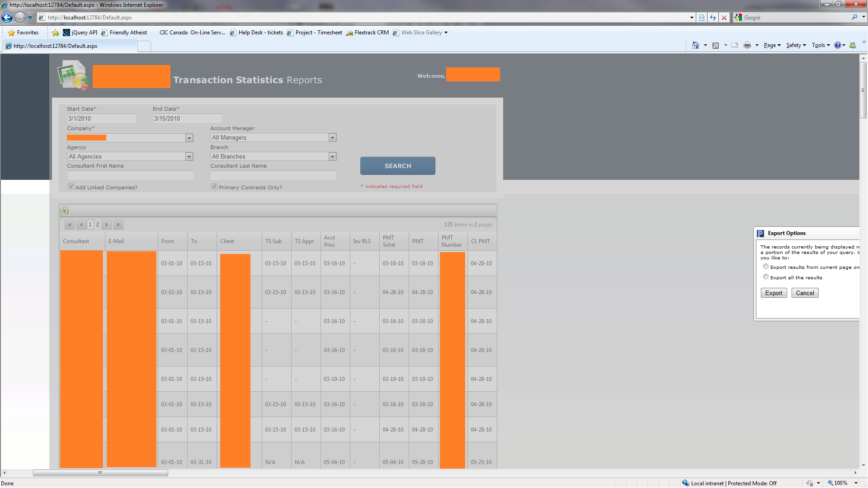Click the Print icon in command bar

747,45
